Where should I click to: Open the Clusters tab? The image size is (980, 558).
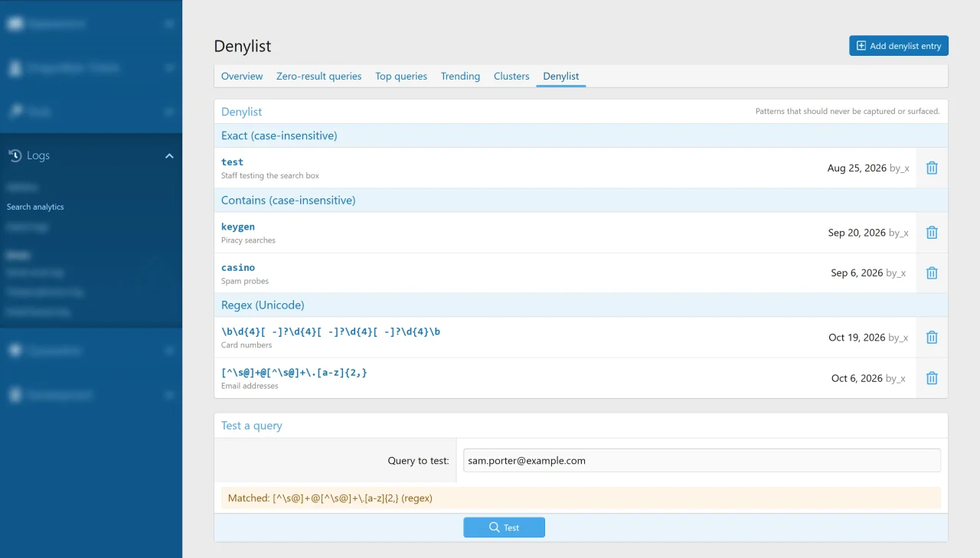[511, 77]
